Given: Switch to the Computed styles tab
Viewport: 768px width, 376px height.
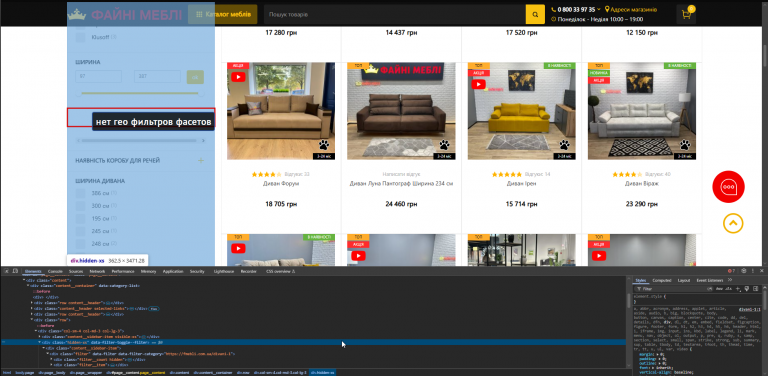Looking at the screenshot, I should [662, 281].
